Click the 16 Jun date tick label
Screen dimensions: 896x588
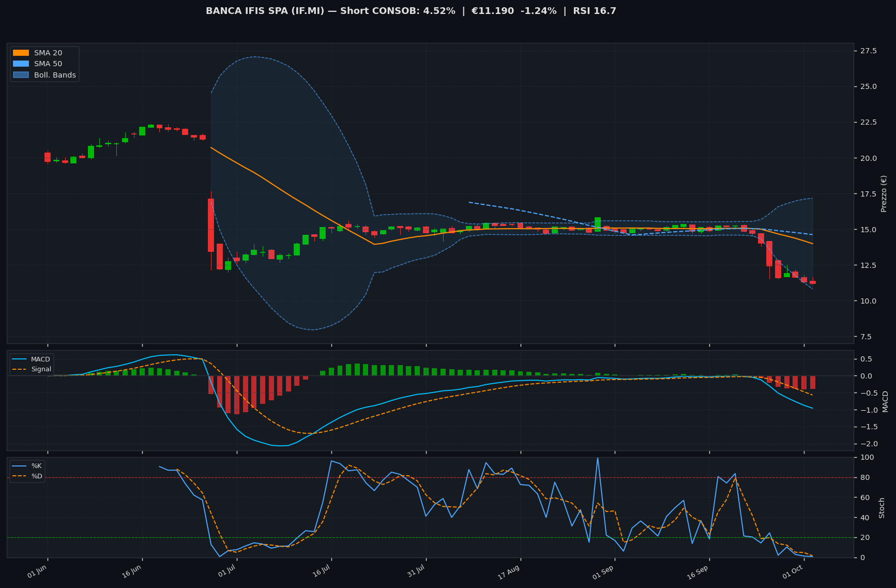tap(132, 572)
